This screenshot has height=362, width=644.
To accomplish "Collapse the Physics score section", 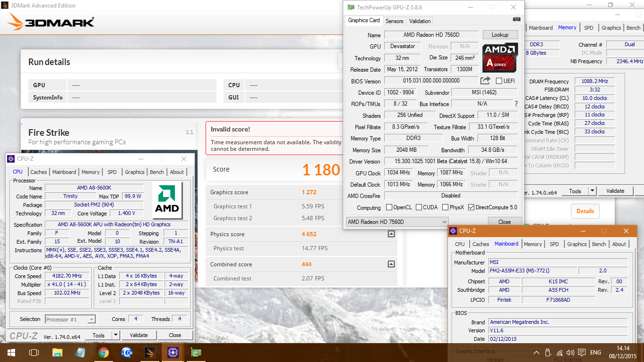I will coord(391,234).
